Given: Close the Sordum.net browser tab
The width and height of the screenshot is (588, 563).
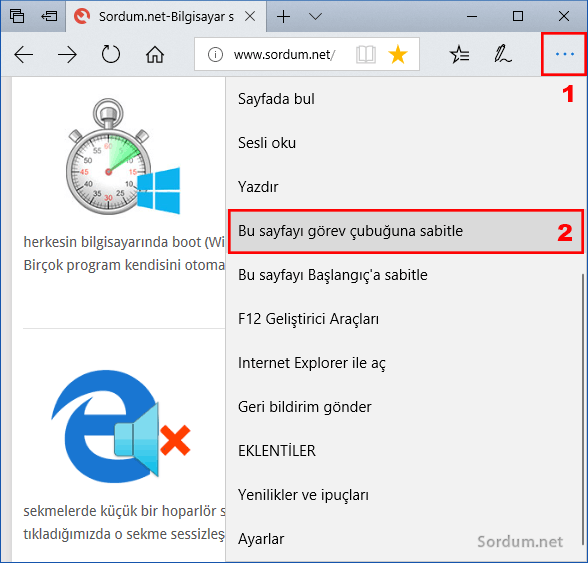Looking at the screenshot, I should [250, 16].
